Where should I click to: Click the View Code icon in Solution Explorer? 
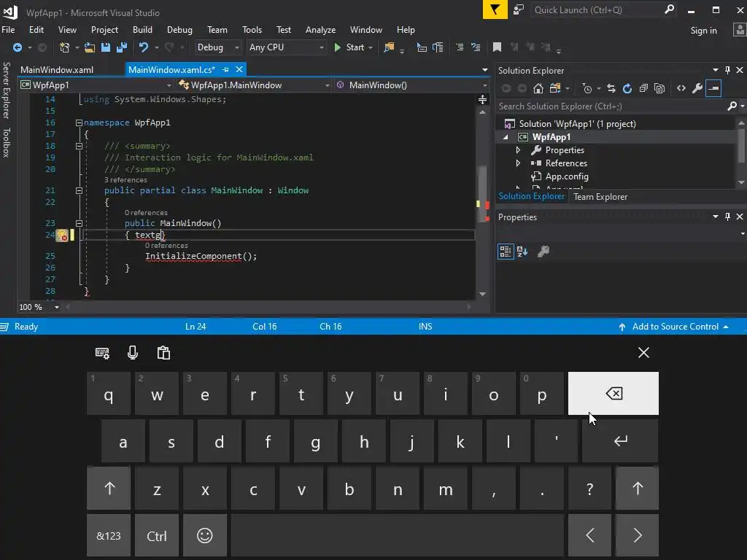pos(681,88)
